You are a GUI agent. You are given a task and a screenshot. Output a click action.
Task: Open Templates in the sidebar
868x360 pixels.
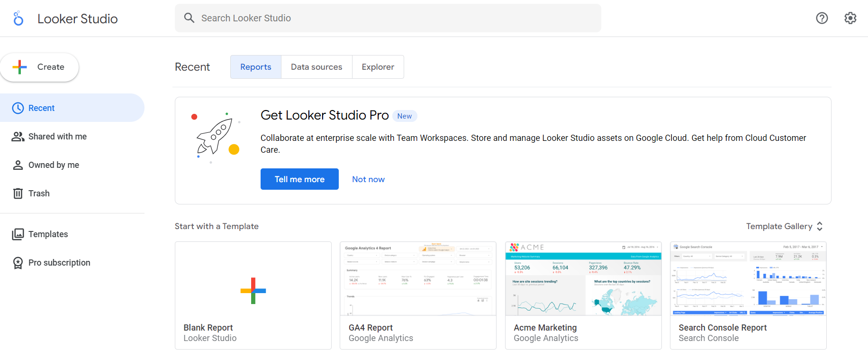click(x=72, y=234)
